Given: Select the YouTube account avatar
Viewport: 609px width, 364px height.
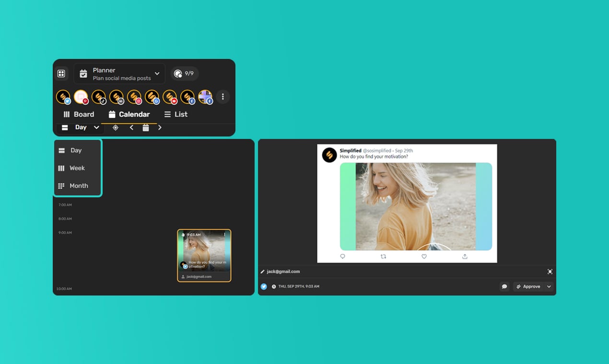Looking at the screenshot, I should tap(169, 97).
